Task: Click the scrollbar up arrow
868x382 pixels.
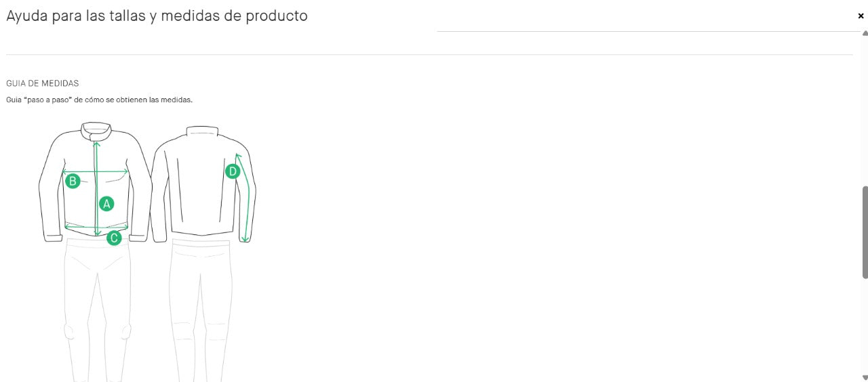Action: 865,33
